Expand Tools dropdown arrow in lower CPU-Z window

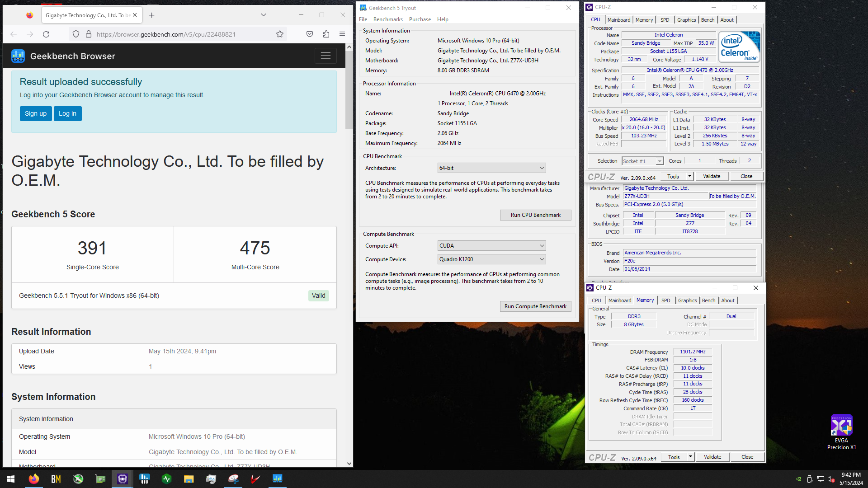point(691,457)
